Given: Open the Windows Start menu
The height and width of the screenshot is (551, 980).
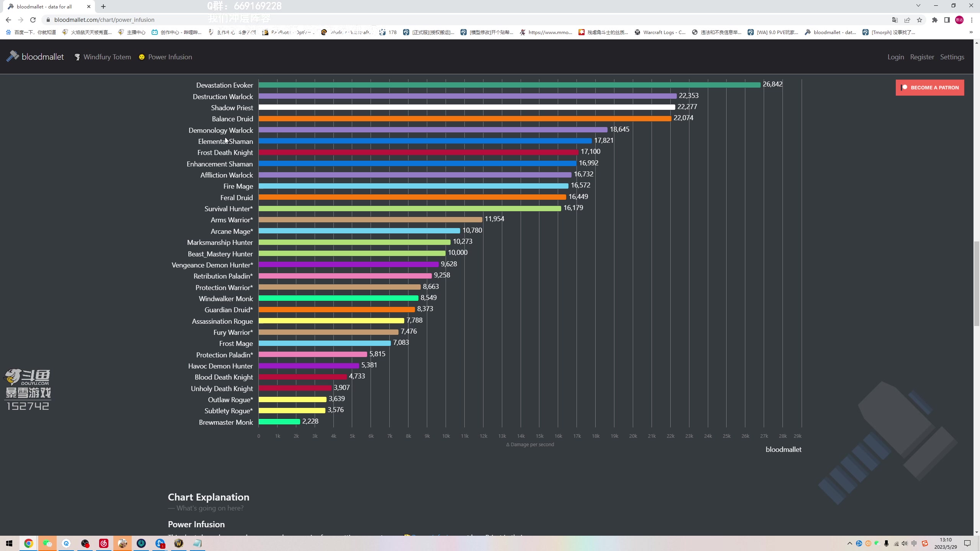Looking at the screenshot, I should (x=9, y=543).
